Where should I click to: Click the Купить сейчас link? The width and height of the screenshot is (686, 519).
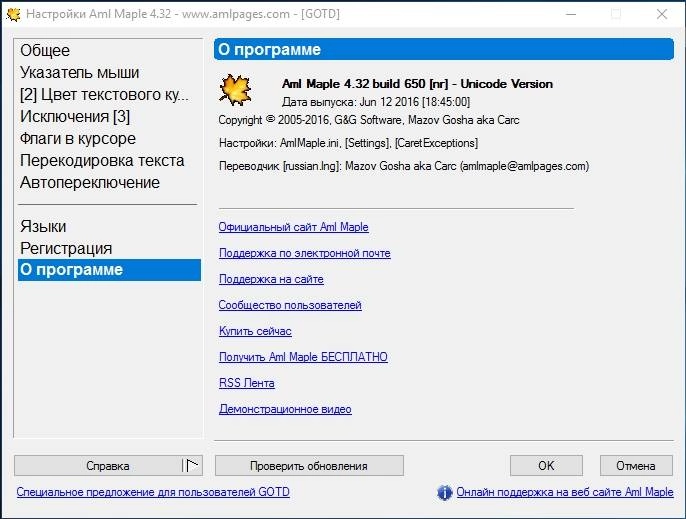[x=255, y=331]
